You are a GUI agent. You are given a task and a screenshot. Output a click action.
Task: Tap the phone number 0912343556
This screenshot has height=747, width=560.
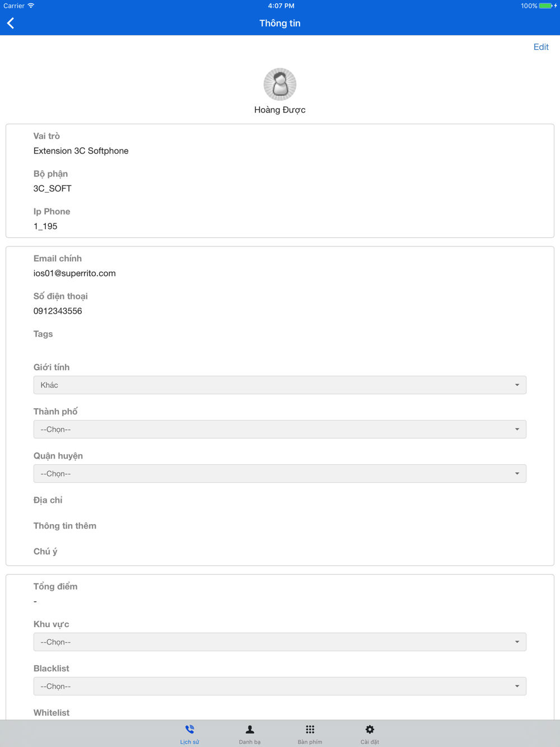58,311
